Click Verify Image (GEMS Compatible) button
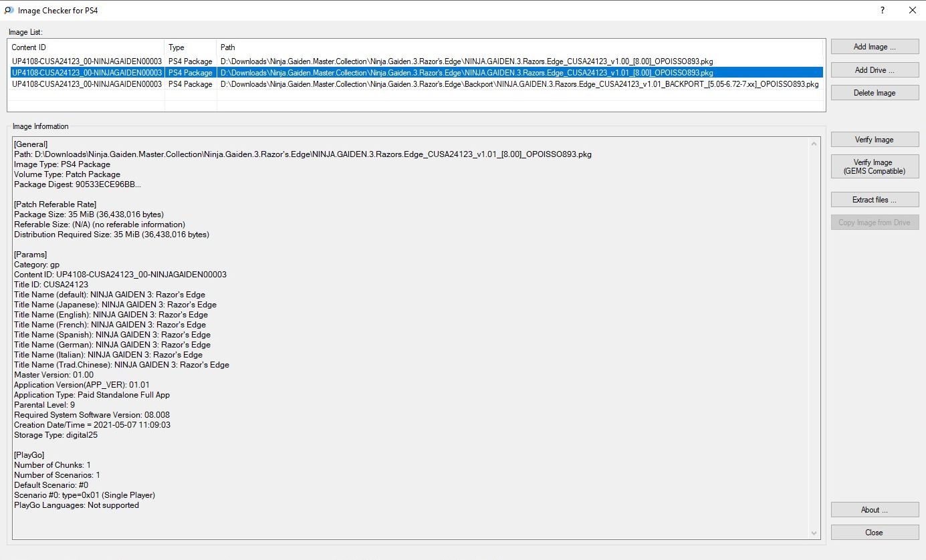 [x=875, y=166]
